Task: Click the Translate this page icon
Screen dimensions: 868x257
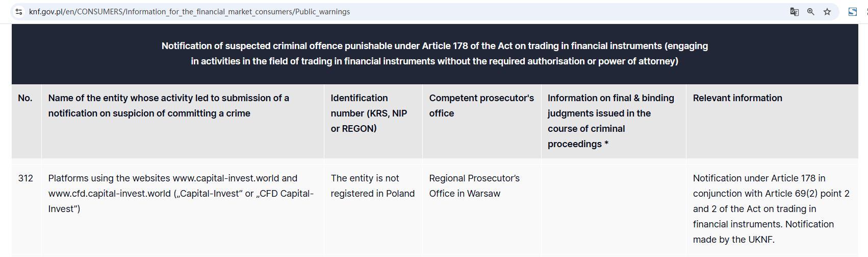Action: point(794,11)
